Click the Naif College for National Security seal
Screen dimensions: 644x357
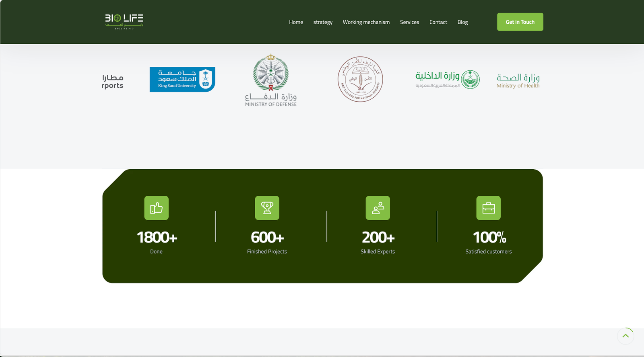360,79
